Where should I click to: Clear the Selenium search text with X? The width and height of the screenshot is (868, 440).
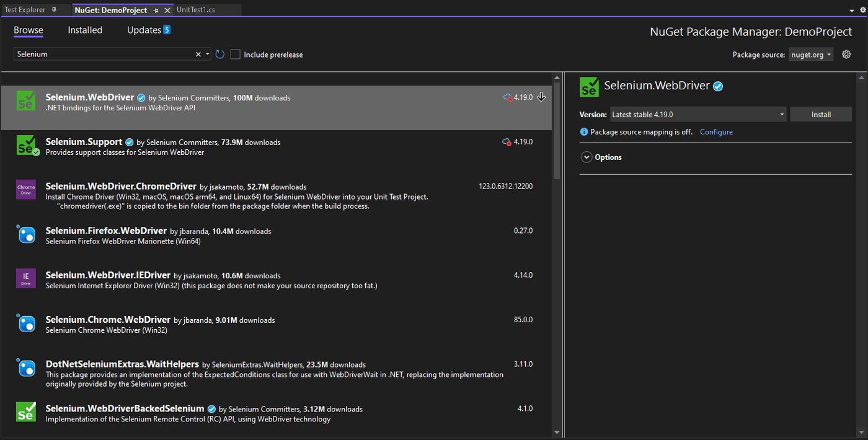click(x=198, y=55)
